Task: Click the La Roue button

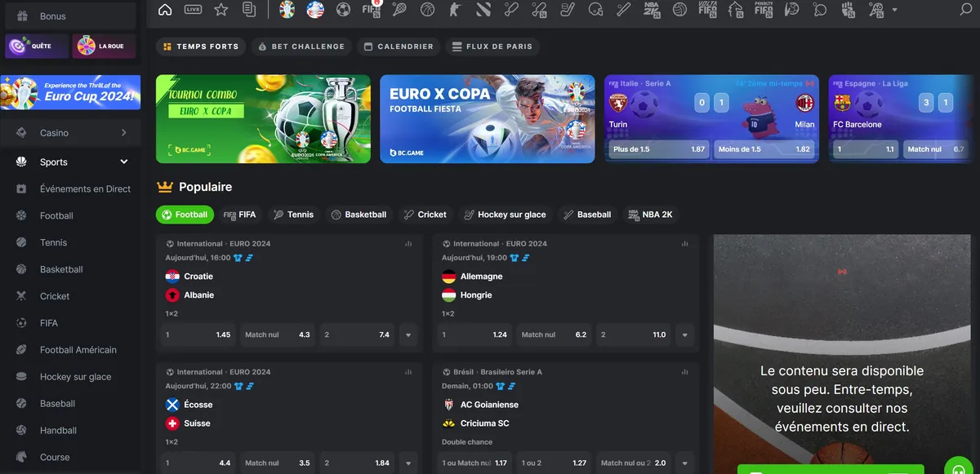Action: click(103, 47)
